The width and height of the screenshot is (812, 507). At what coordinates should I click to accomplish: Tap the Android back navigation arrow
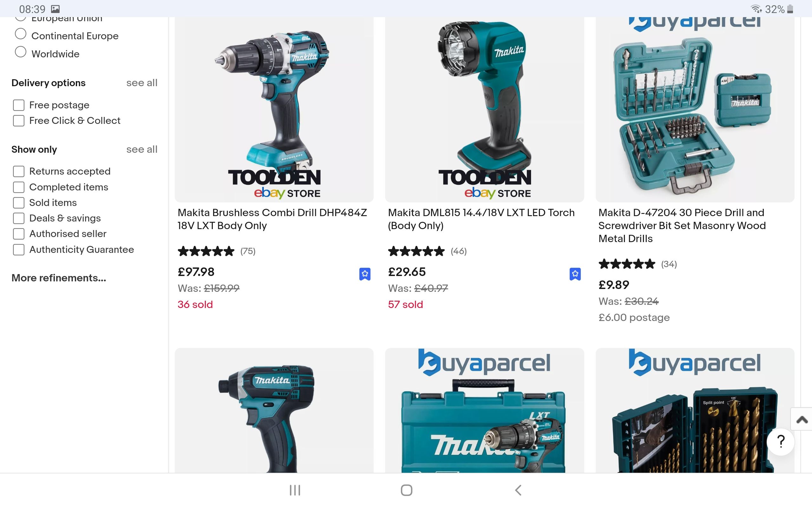[518, 490]
